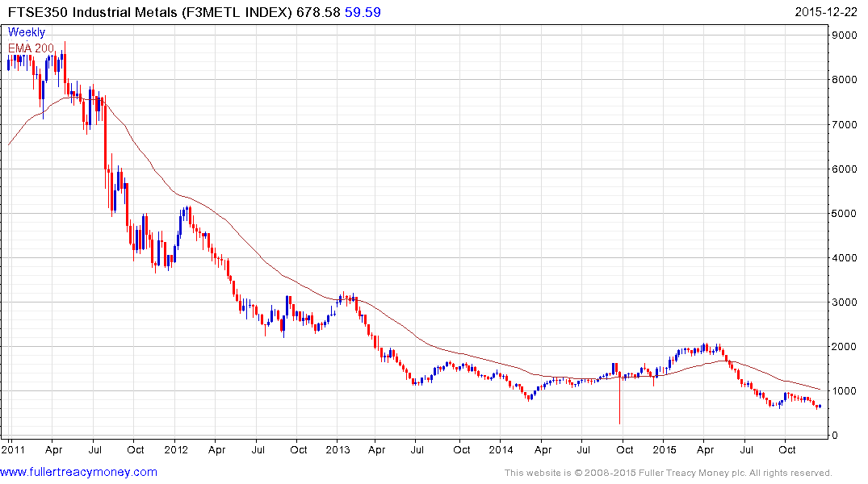Select the 2013 marker on time axis
This screenshot has height=484, width=868.
click(x=338, y=449)
